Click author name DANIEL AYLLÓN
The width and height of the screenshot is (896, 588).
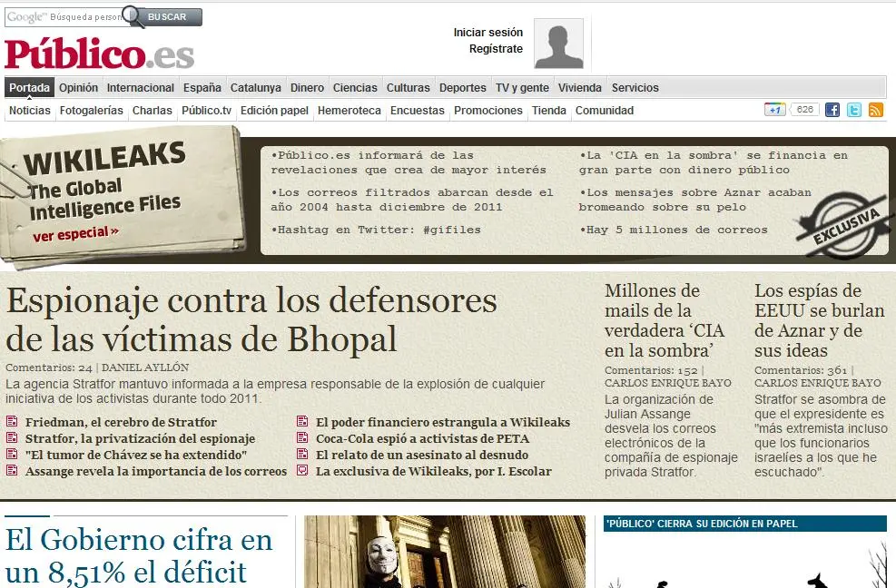(145, 367)
